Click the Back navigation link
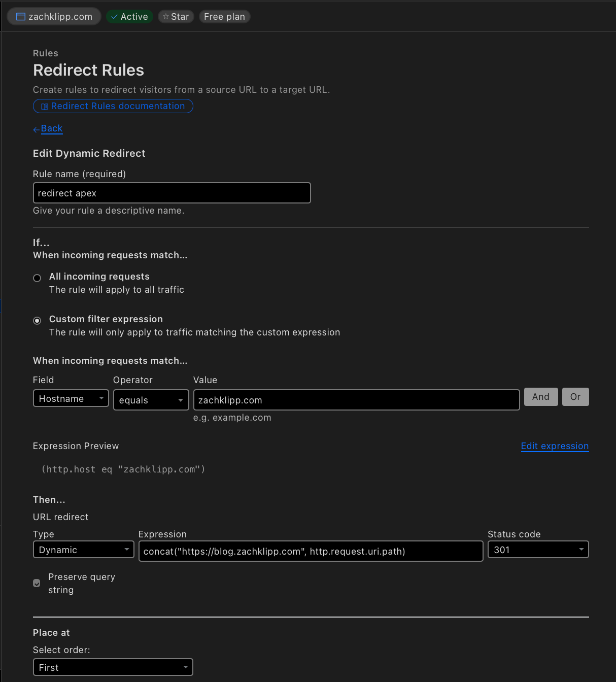Image resolution: width=616 pixels, height=682 pixels. pos(51,128)
